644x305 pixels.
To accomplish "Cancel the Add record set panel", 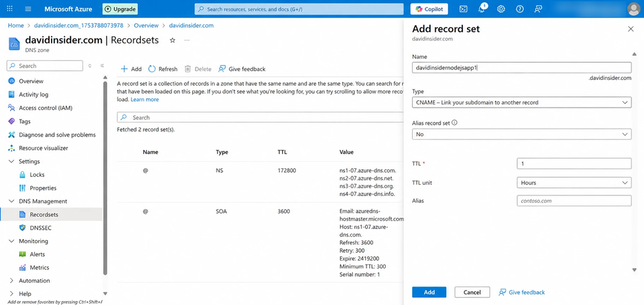I will coord(472,292).
